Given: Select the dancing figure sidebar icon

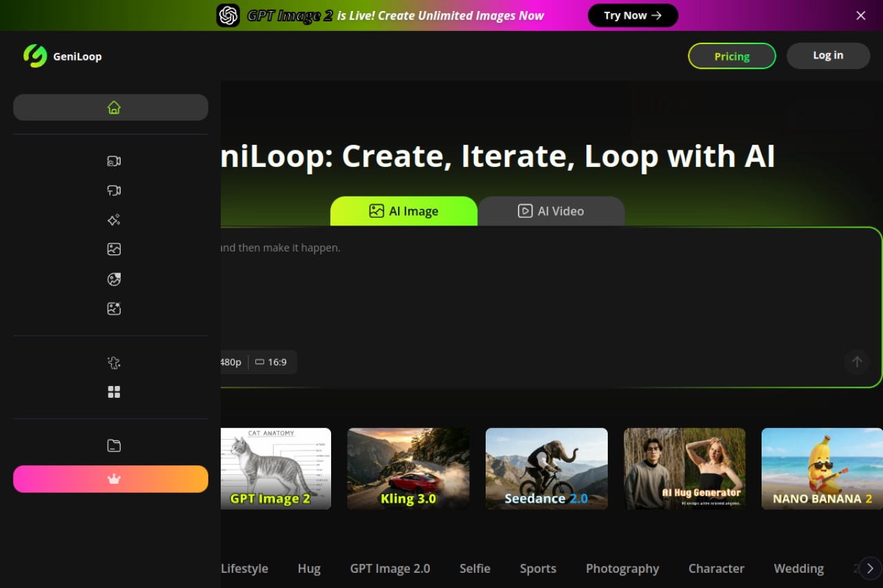Looking at the screenshot, I should pyautogui.click(x=114, y=363).
